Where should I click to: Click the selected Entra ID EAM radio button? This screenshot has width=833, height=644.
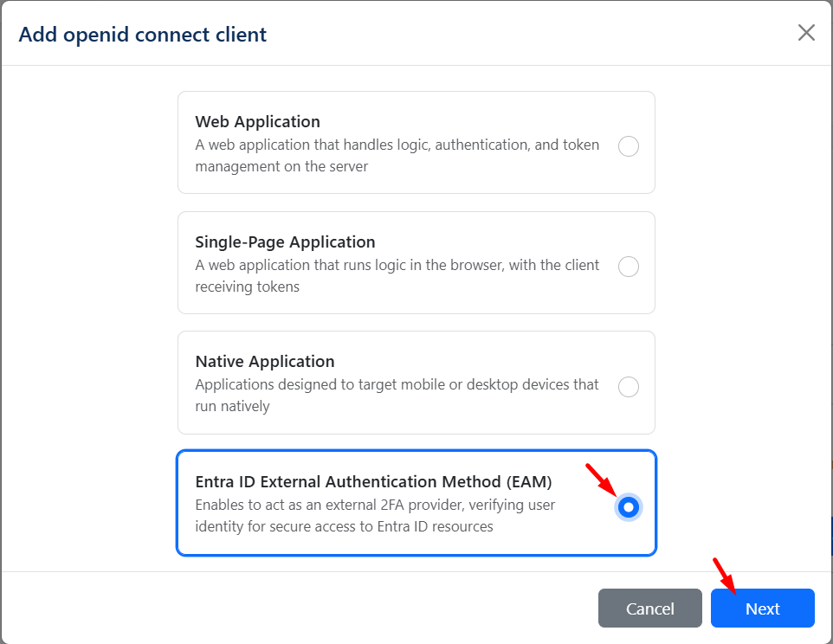click(629, 507)
